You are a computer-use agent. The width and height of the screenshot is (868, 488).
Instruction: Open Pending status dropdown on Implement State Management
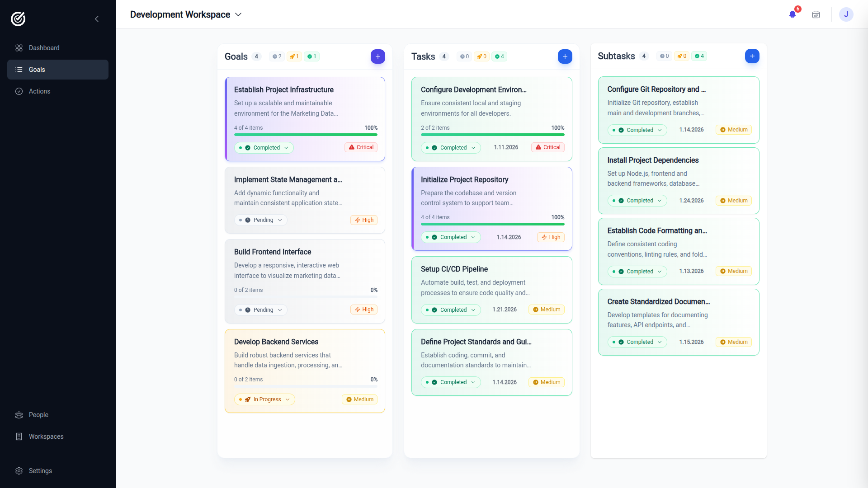260,220
